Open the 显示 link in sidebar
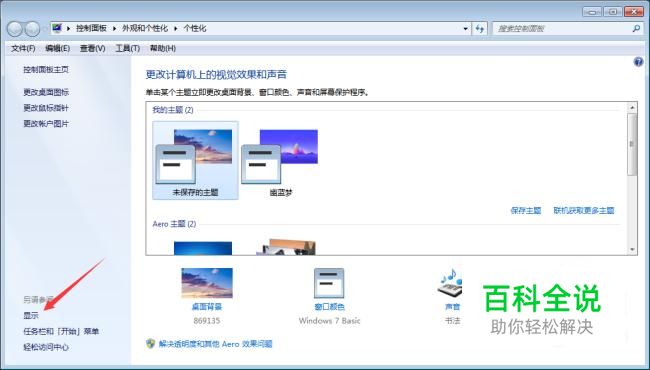 click(31, 315)
